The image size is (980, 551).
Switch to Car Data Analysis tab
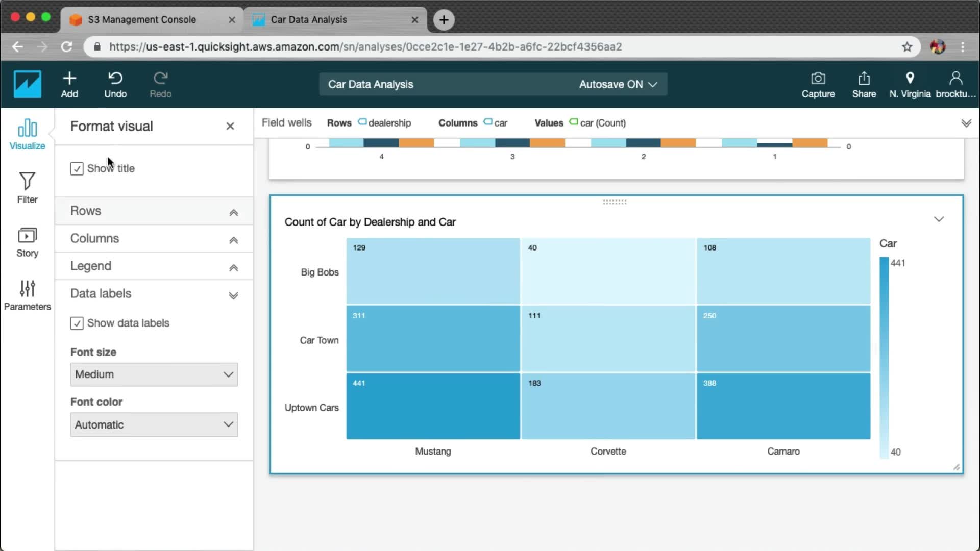[309, 19]
